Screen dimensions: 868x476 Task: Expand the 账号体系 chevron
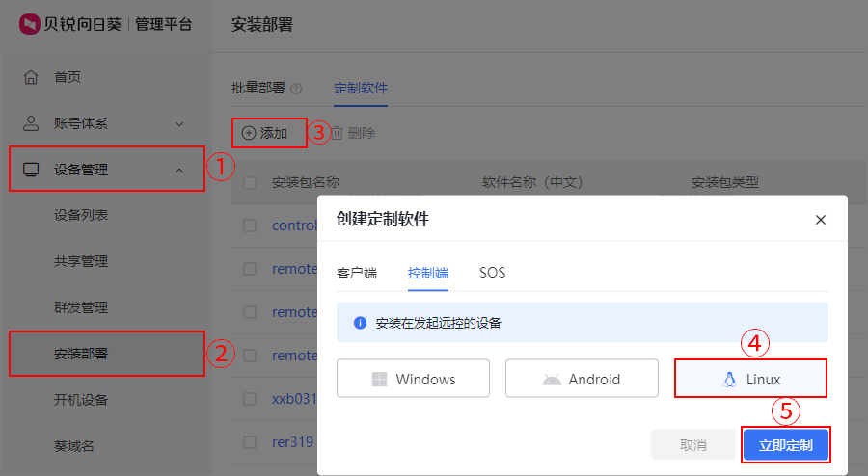coord(179,124)
